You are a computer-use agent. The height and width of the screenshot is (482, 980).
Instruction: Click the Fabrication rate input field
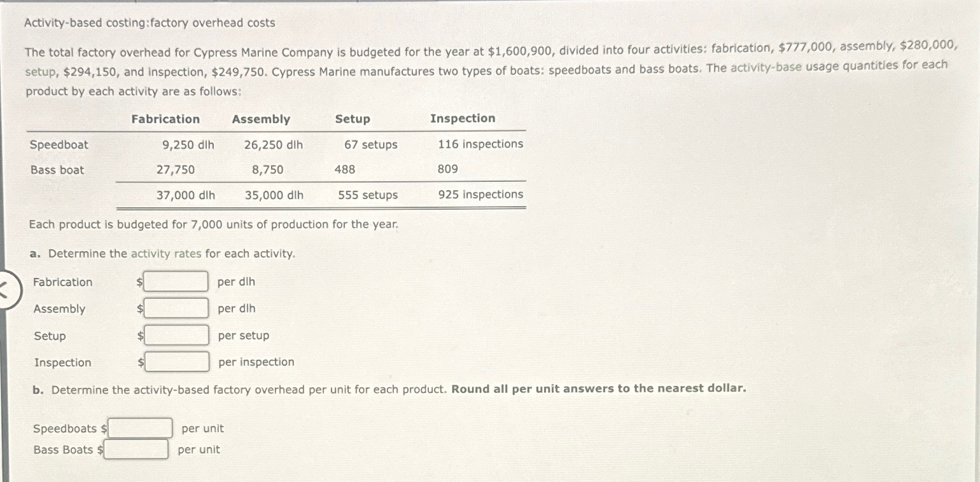click(x=176, y=281)
